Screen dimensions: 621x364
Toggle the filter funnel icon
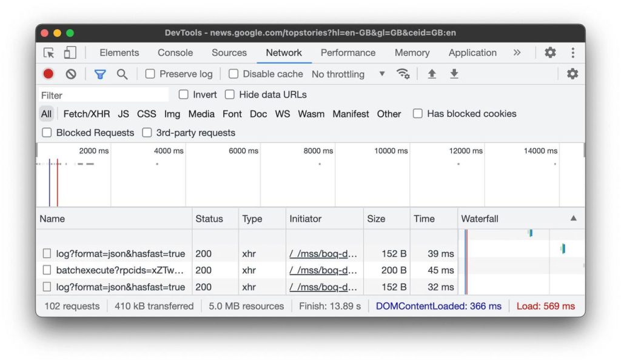(100, 74)
